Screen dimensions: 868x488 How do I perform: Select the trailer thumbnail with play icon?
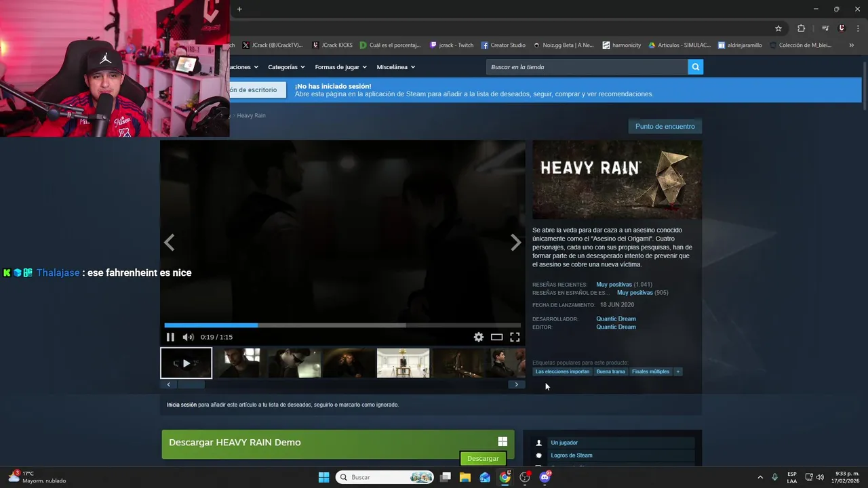point(186,363)
